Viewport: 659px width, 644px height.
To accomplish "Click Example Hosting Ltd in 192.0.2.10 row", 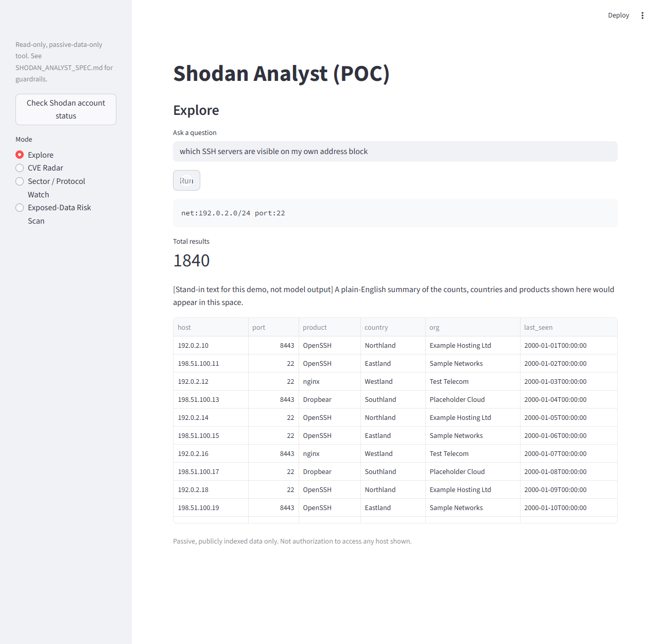I will [473, 345].
